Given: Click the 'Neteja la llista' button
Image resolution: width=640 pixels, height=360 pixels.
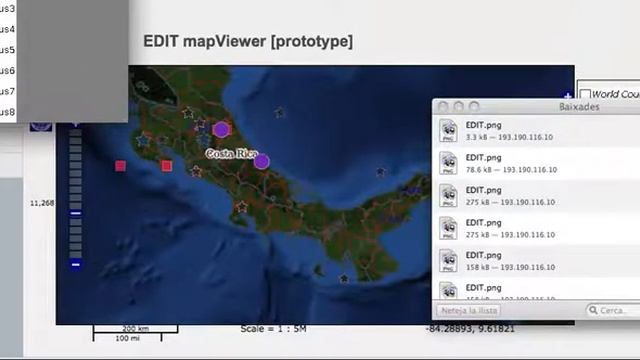Looking at the screenshot, I should point(469,311).
